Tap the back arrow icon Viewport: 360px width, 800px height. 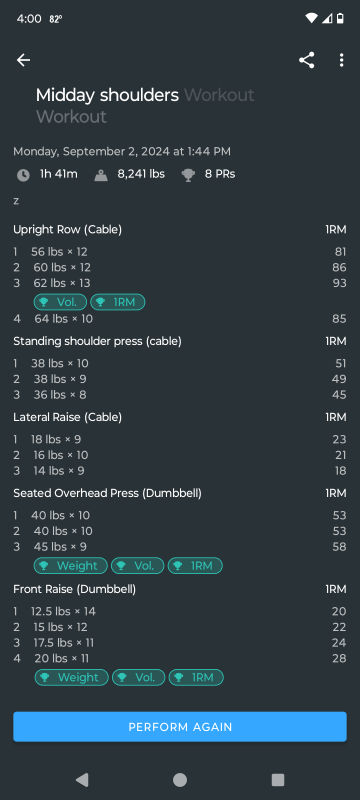click(x=23, y=60)
